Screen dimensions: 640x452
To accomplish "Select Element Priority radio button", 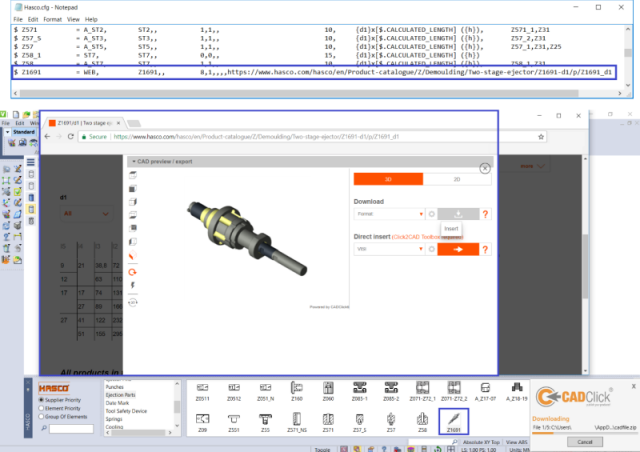I will pos(42,410).
